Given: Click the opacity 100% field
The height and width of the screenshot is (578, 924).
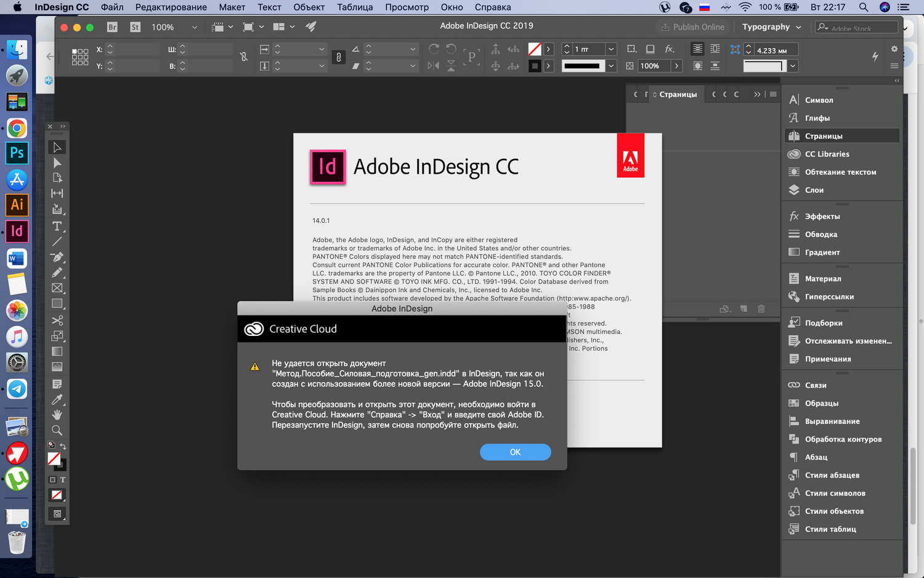Looking at the screenshot, I should (655, 66).
